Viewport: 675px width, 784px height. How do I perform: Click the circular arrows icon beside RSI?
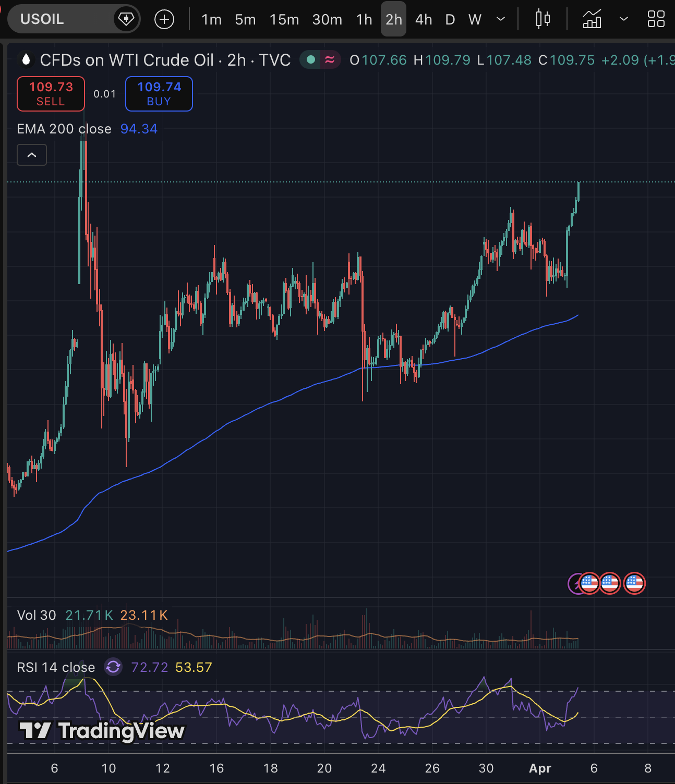point(113,667)
